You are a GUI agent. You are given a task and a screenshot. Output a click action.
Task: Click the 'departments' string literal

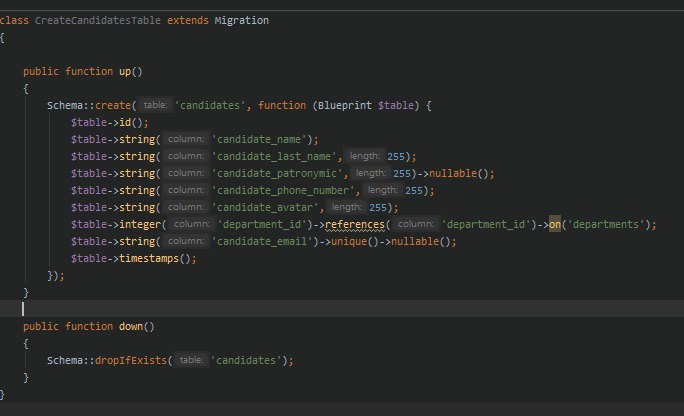[x=606, y=225]
